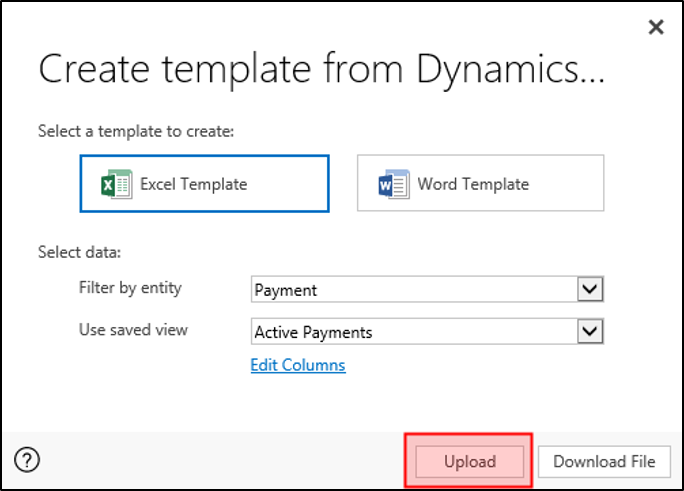The image size is (684, 491).
Task: Expand the Use saved view dropdown arrow
Action: point(591,331)
